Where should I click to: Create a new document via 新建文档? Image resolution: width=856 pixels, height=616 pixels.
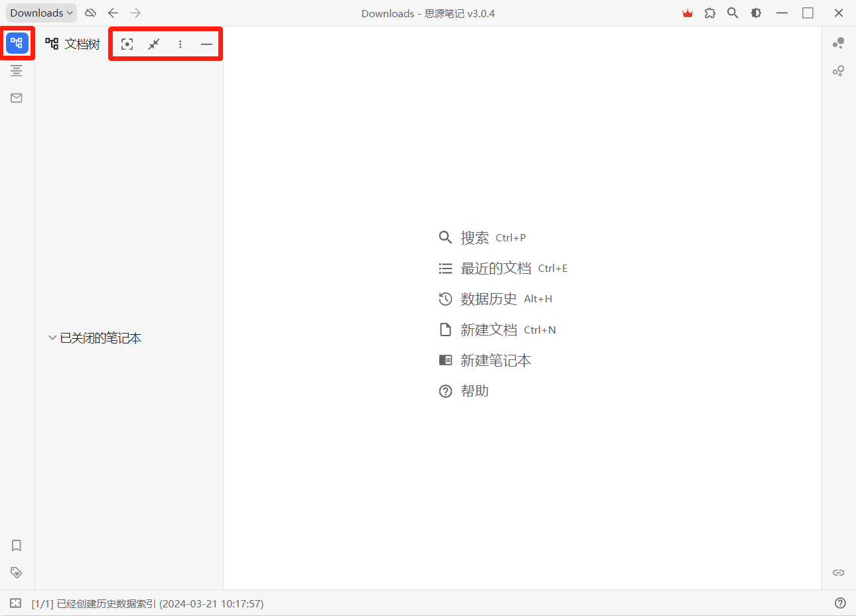(x=497, y=330)
